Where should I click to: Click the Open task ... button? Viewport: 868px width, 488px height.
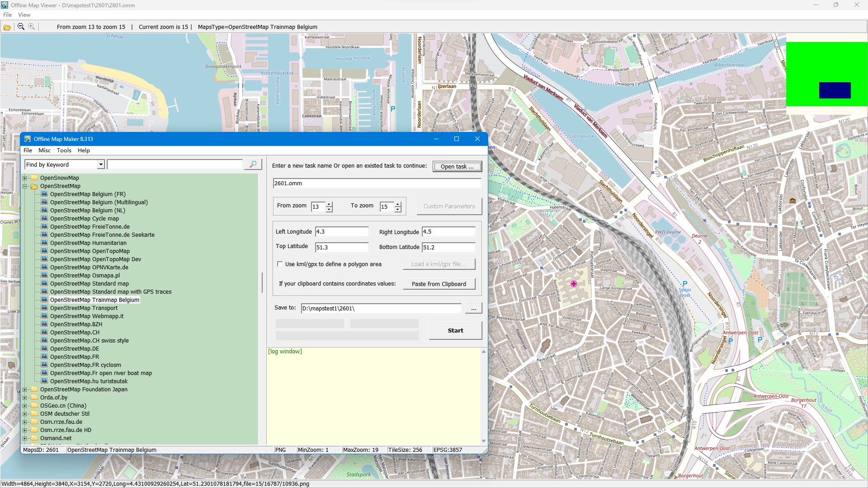tap(457, 166)
